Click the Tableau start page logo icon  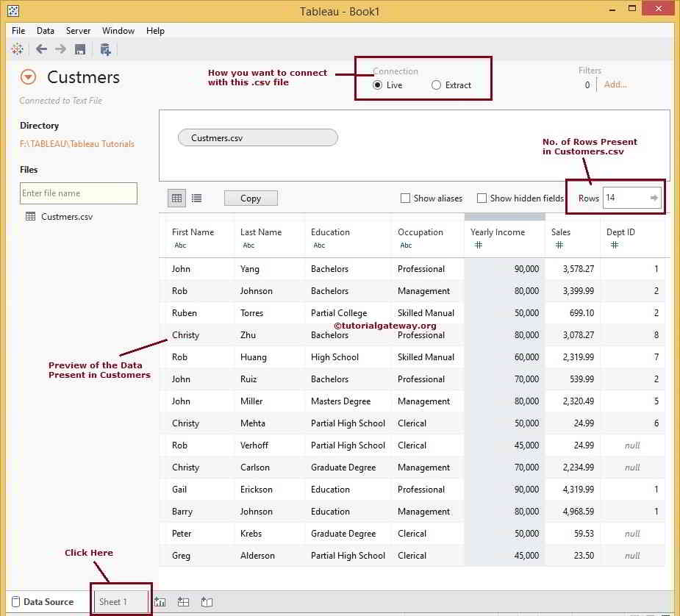18,49
